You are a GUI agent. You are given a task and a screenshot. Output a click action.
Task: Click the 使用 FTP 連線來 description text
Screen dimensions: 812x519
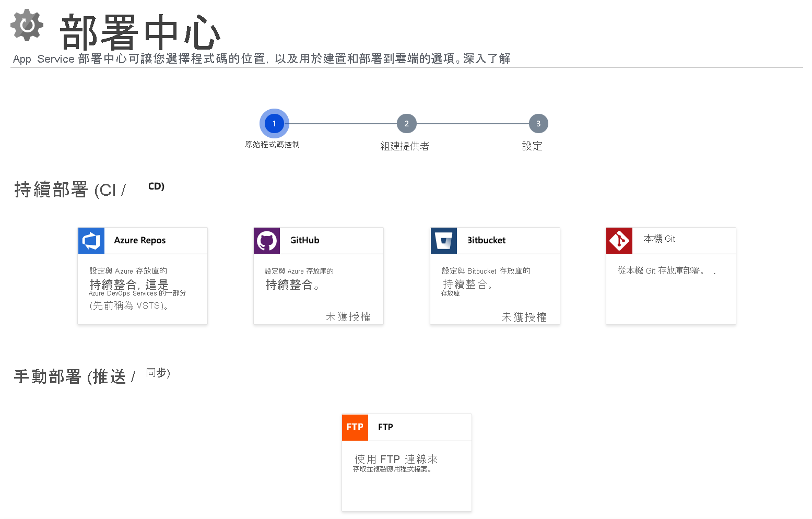pyautogui.click(x=396, y=459)
